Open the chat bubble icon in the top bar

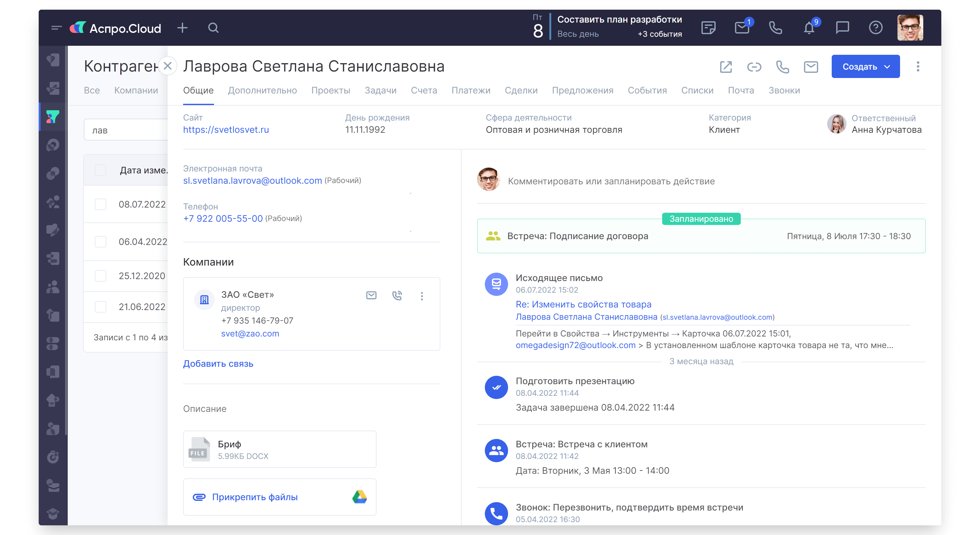point(842,28)
